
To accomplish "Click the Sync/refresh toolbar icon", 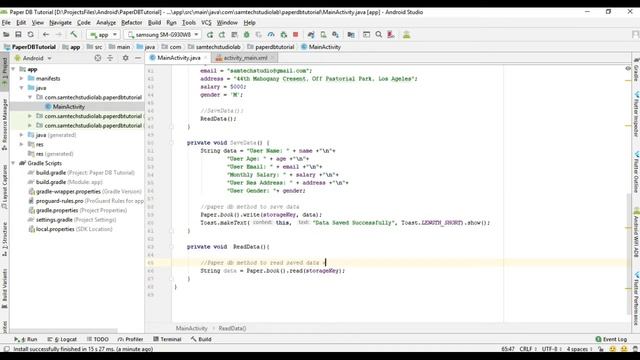I will pos(31,35).
